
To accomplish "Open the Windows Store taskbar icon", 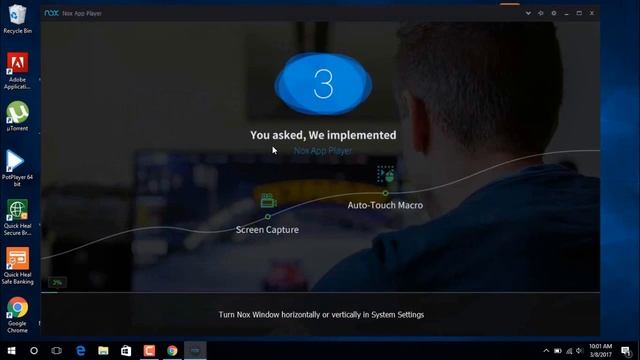I will point(126,351).
